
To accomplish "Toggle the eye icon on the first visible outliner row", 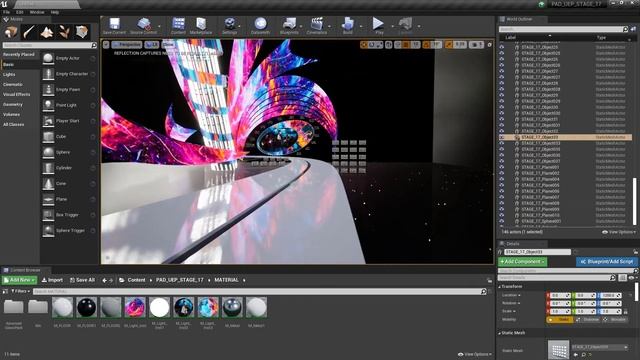I will click(502, 47).
